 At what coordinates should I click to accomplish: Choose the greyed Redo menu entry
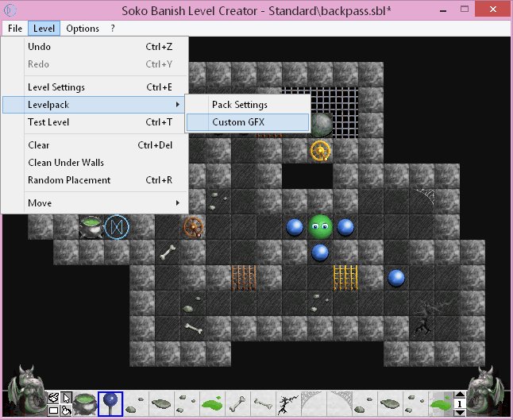94,64
